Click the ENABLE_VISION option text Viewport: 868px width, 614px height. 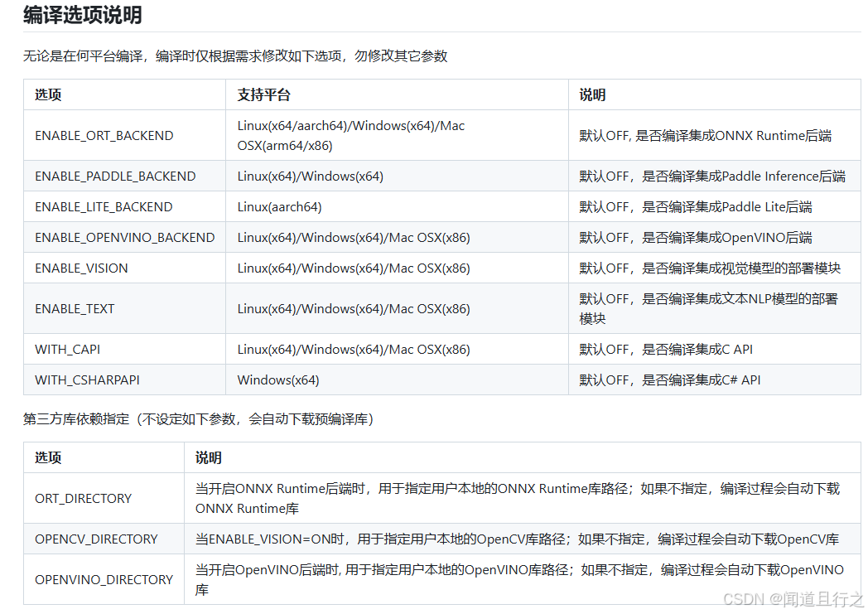point(81,268)
